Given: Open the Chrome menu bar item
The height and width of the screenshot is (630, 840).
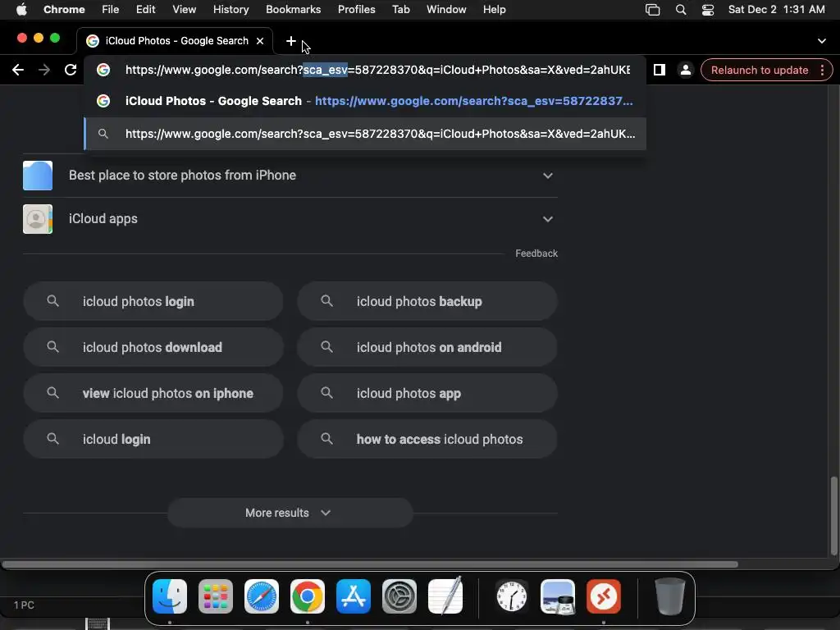Looking at the screenshot, I should point(64,9).
